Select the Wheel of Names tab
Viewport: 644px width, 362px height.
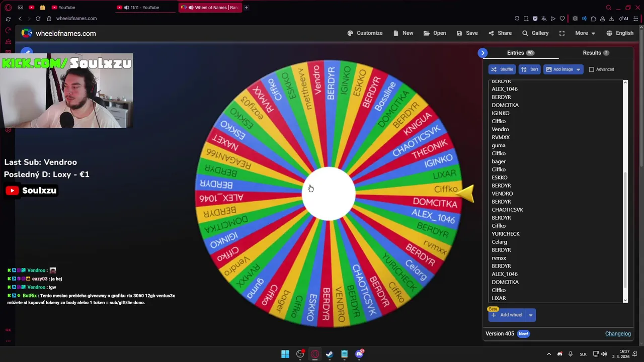point(210,8)
